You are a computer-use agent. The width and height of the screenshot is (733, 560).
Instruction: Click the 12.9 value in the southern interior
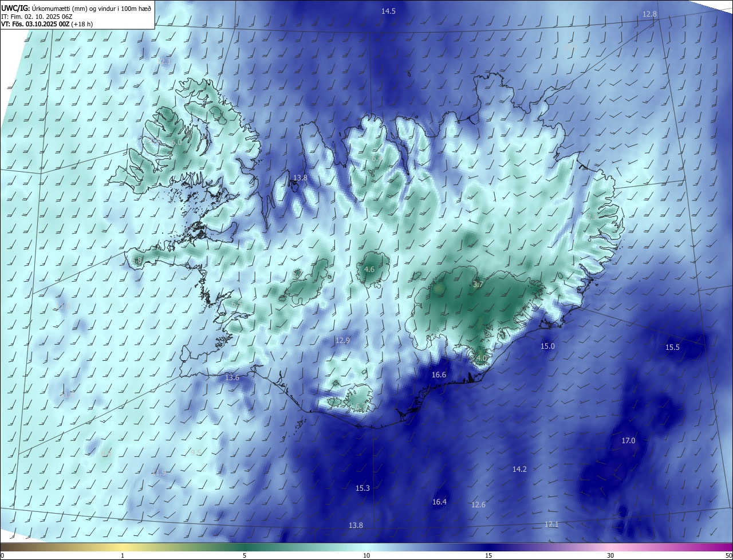click(x=342, y=341)
